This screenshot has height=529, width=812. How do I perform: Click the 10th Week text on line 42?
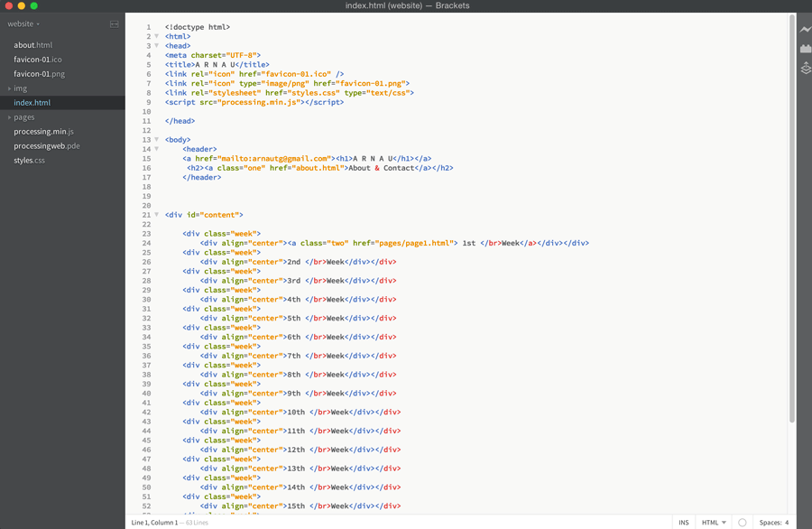(318, 412)
